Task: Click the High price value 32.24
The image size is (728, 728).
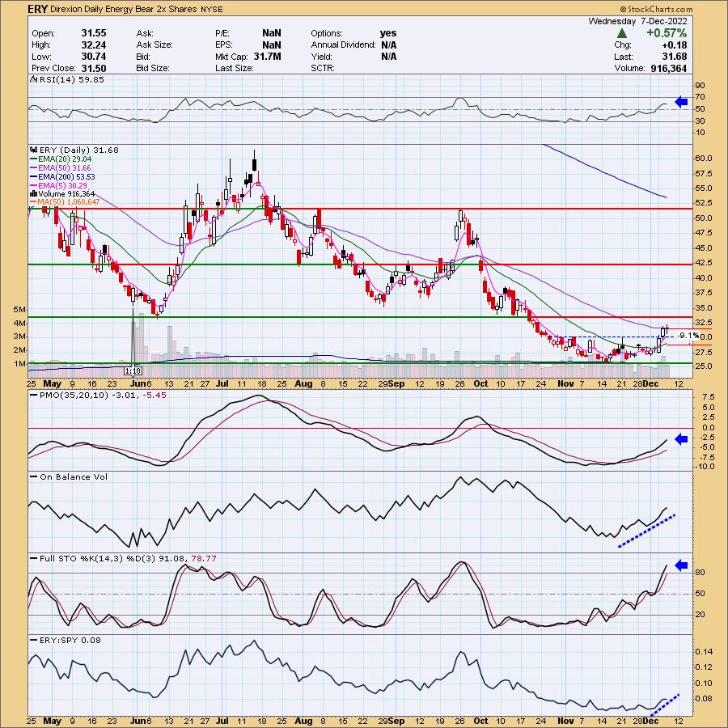Action: tap(94, 45)
